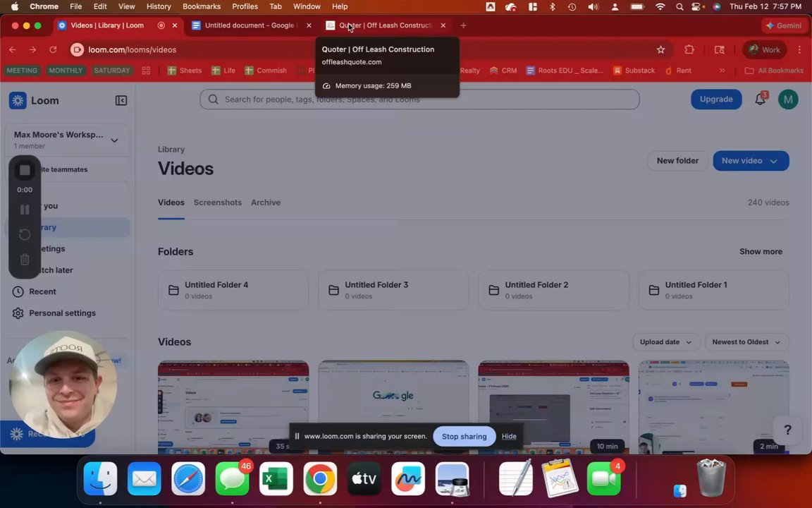The image size is (812, 508).
Task: Create a New folder
Action: [677, 161]
